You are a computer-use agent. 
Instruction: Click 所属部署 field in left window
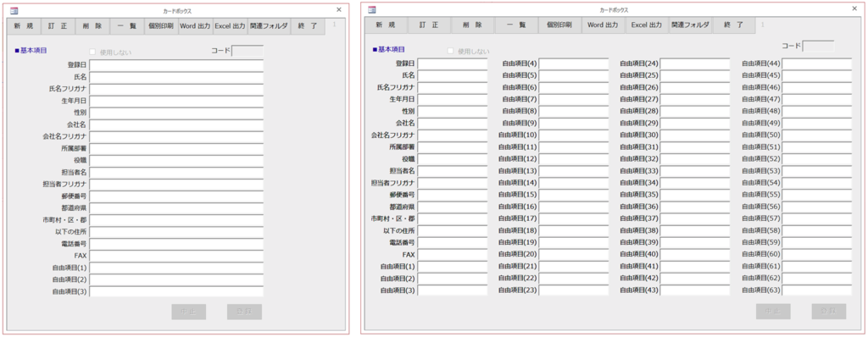tap(176, 148)
